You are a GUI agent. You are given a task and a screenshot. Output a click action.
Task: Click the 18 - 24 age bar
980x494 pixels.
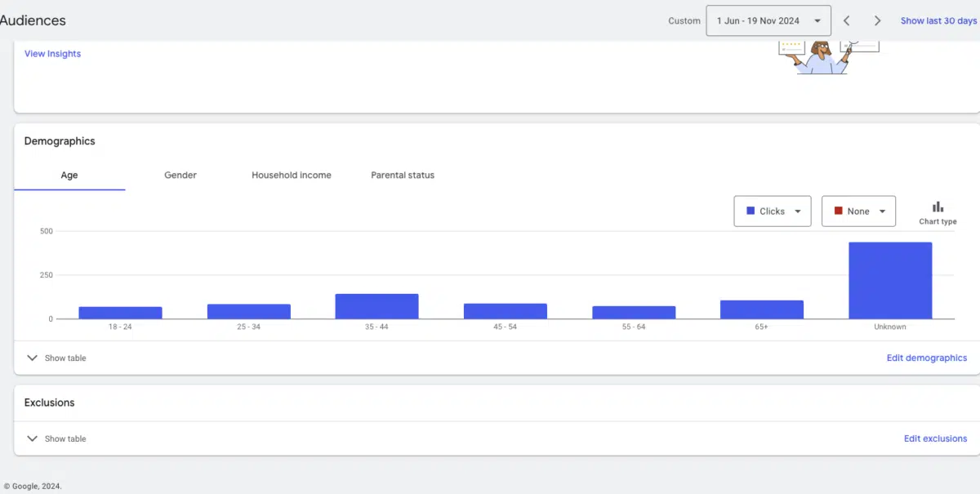point(120,313)
